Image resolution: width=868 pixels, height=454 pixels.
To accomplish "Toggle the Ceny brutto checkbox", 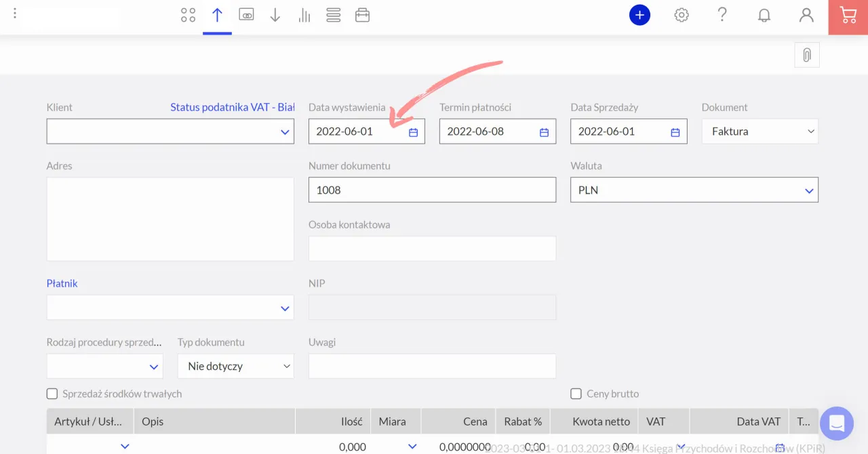I will (576, 394).
